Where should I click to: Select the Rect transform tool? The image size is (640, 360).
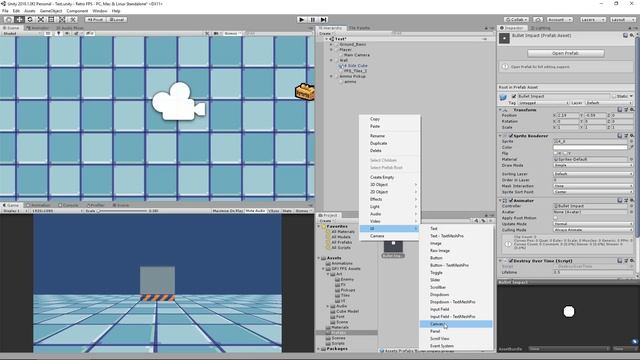coord(51,20)
